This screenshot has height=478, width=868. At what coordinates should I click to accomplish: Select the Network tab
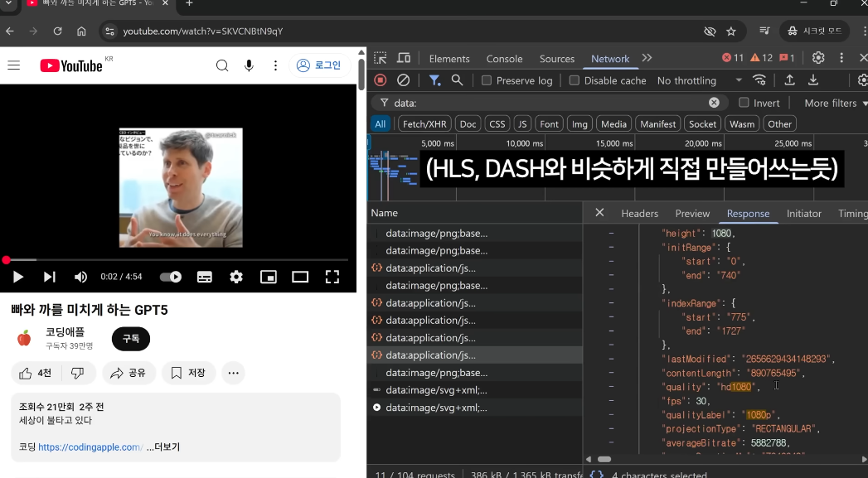click(610, 59)
